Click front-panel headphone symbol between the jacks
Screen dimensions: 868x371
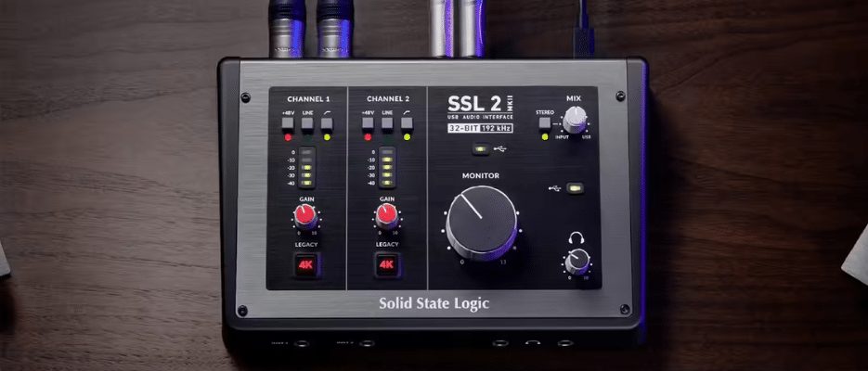point(532,343)
